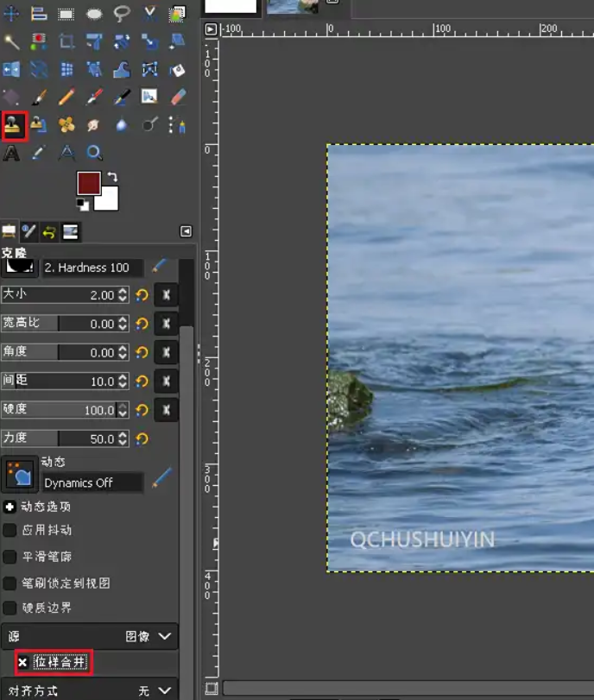The image size is (594, 700).
Task: Switch to the Undo History tab
Action: coord(49,231)
